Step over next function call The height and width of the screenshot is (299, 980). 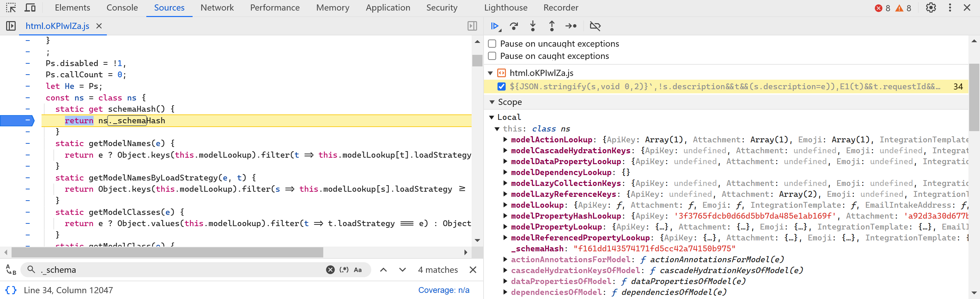[x=514, y=26]
